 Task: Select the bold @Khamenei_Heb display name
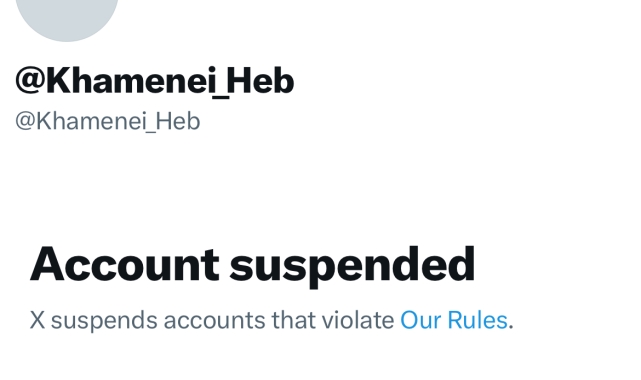coord(155,81)
